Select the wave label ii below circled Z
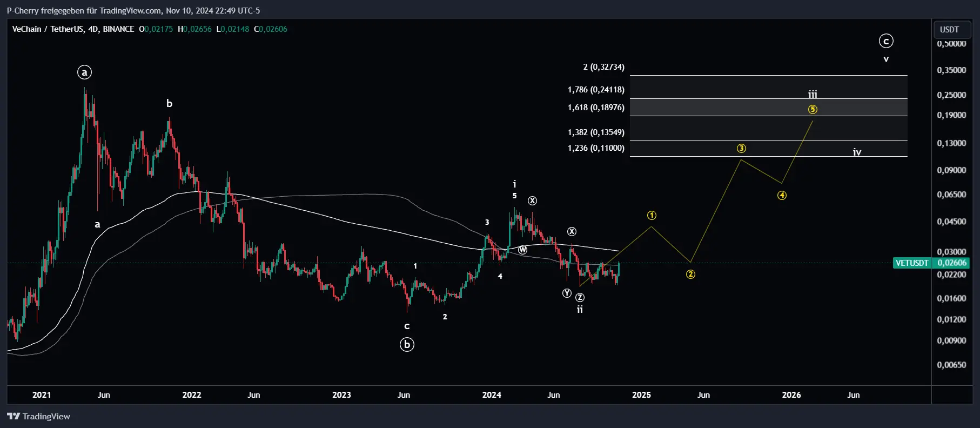980x428 pixels. (x=580, y=310)
